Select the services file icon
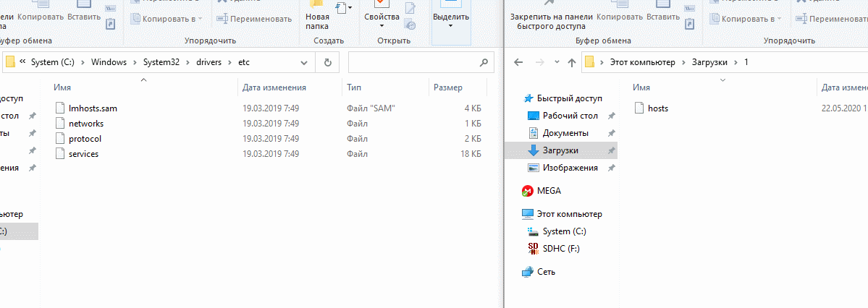 click(60, 154)
